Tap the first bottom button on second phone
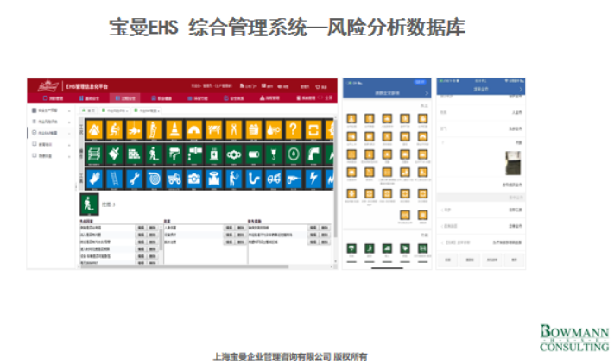This screenshot has height=364, width=614. click(x=448, y=260)
